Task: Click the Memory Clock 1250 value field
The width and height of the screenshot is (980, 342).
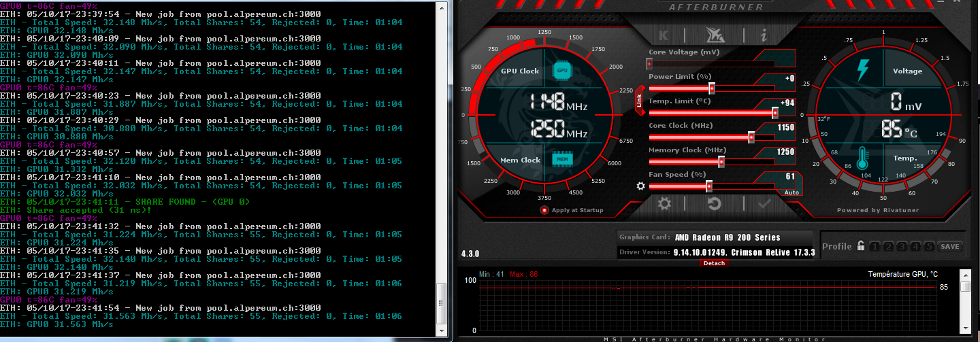Action: (x=786, y=152)
